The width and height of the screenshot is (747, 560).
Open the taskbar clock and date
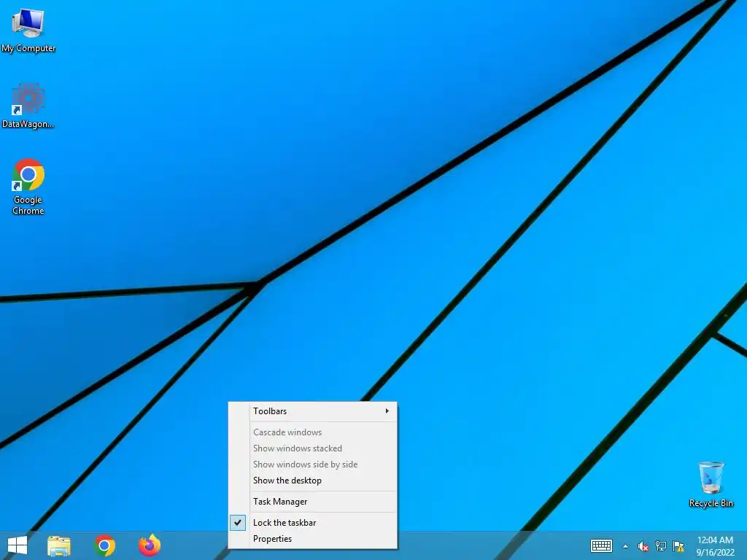[715, 546]
